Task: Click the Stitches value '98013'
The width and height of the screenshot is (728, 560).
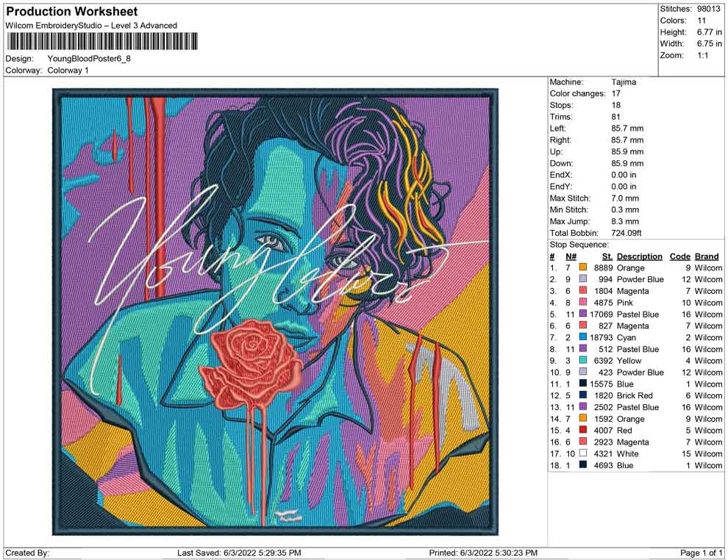Action: tap(708, 9)
